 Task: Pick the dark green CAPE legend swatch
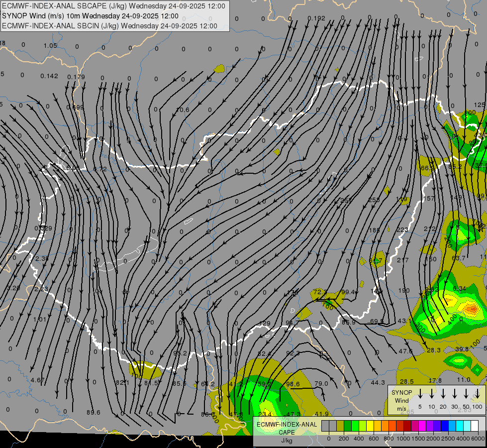[348, 426]
